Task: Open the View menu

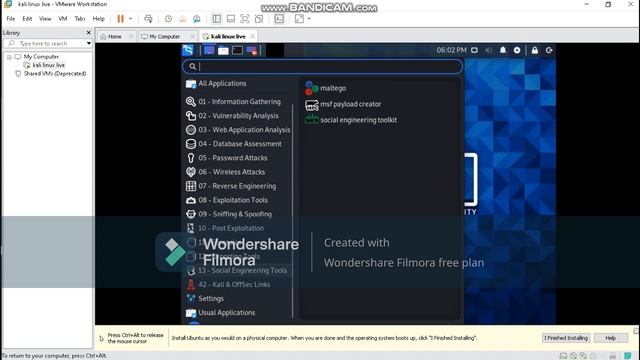Action: pyautogui.click(x=45, y=19)
